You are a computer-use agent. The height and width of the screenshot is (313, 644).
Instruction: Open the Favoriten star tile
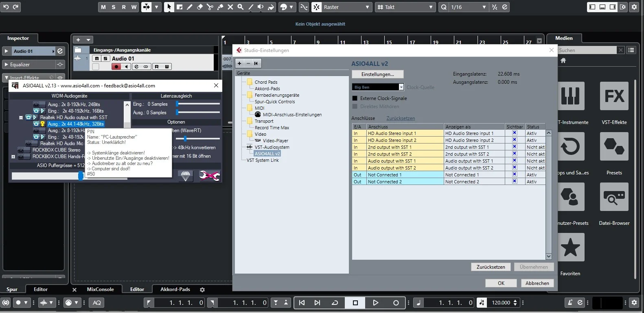coord(570,247)
